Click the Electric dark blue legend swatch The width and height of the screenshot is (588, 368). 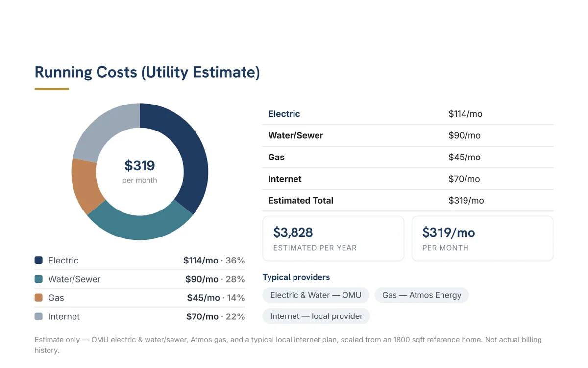(39, 261)
